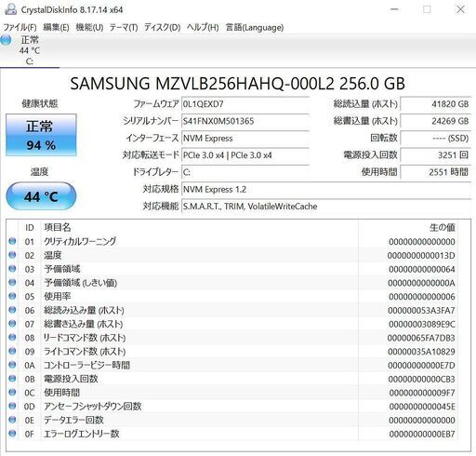This screenshot has height=456, width=476.
Task: Click raw value 0000000000E7D
Action: [421, 366]
